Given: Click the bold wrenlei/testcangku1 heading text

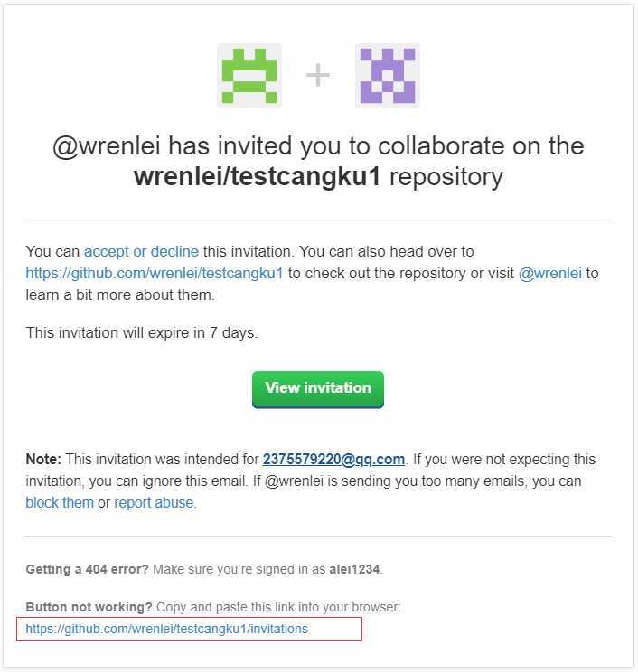Looking at the screenshot, I should click(x=257, y=176).
